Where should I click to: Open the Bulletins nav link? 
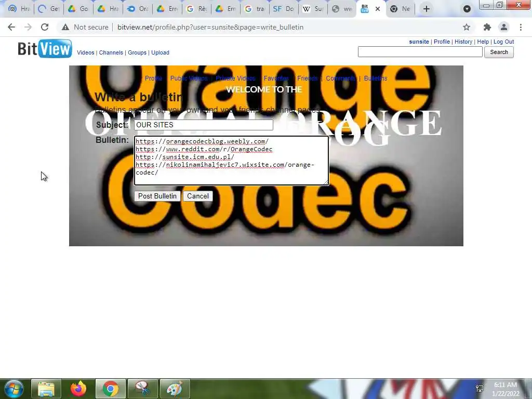pos(376,78)
